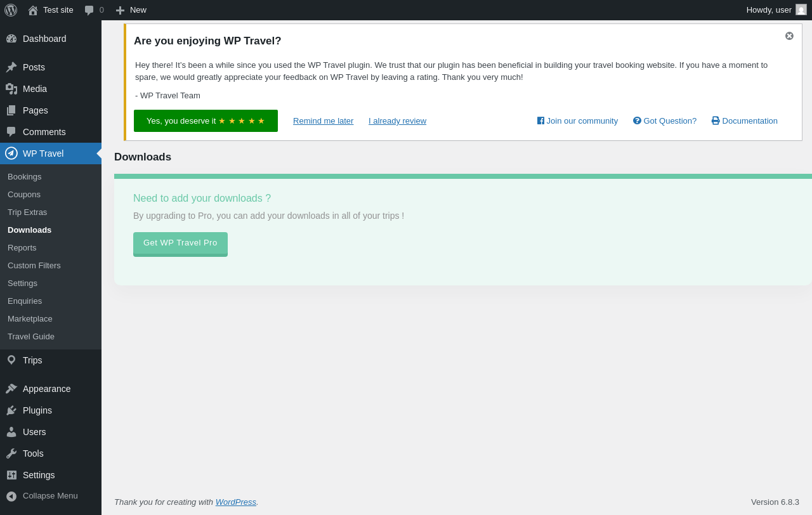Click the question mark icon beside Got Question
This screenshot has height=515, width=812.
pyautogui.click(x=637, y=121)
